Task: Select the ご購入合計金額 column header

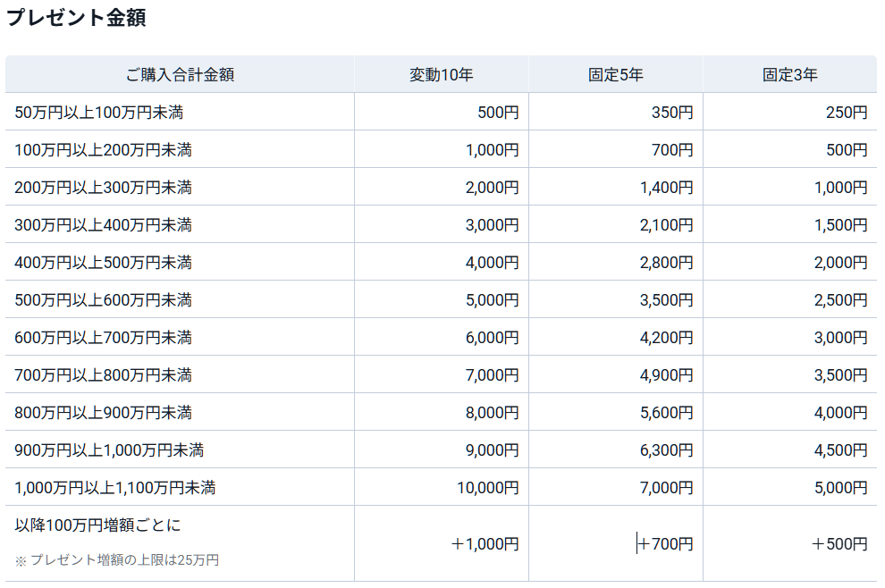Action: [x=180, y=75]
